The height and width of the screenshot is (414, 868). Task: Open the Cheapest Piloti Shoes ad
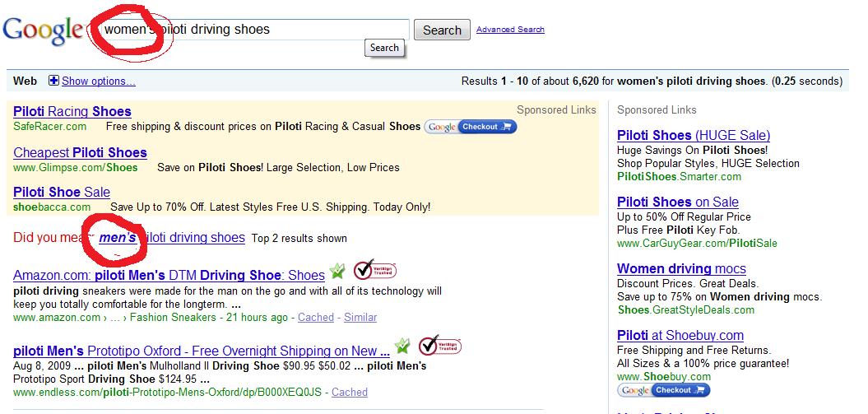(81, 152)
